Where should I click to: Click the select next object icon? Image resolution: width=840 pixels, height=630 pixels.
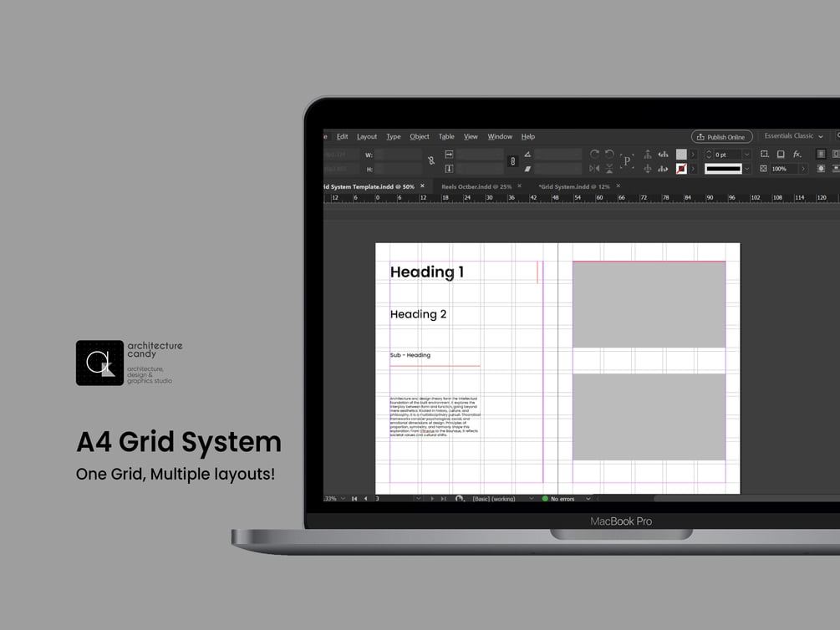pyautogui.click(x=663, y=169)
